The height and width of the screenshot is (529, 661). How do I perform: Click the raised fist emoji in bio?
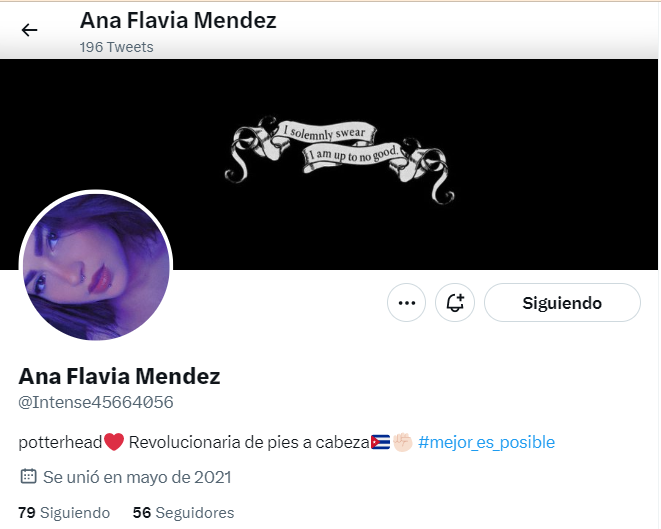click(403, 442)
